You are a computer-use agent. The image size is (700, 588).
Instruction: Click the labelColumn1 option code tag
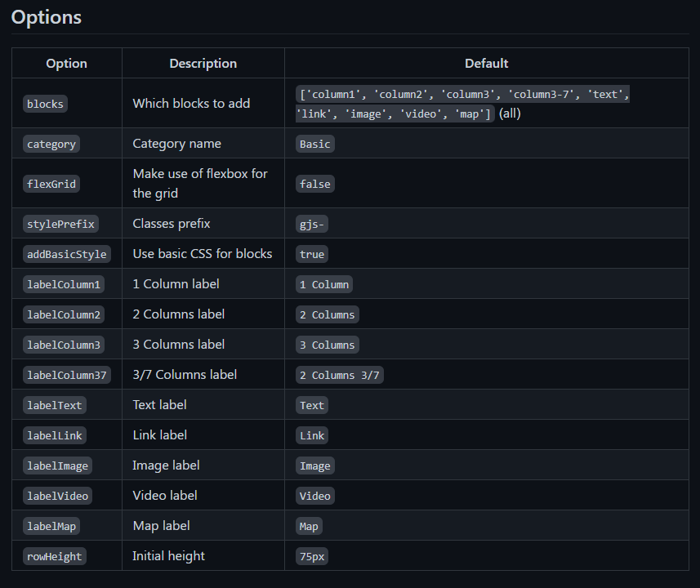[64, 284]
